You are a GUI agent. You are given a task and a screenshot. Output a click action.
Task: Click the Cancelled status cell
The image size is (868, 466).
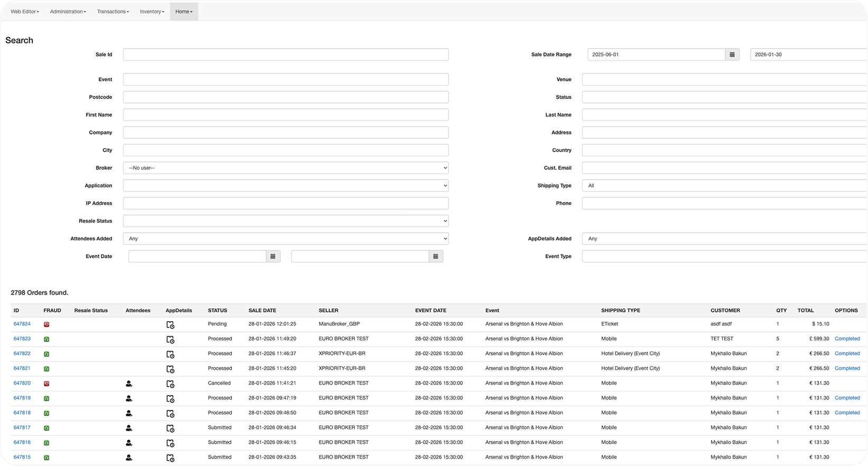[x=219, y=383]
